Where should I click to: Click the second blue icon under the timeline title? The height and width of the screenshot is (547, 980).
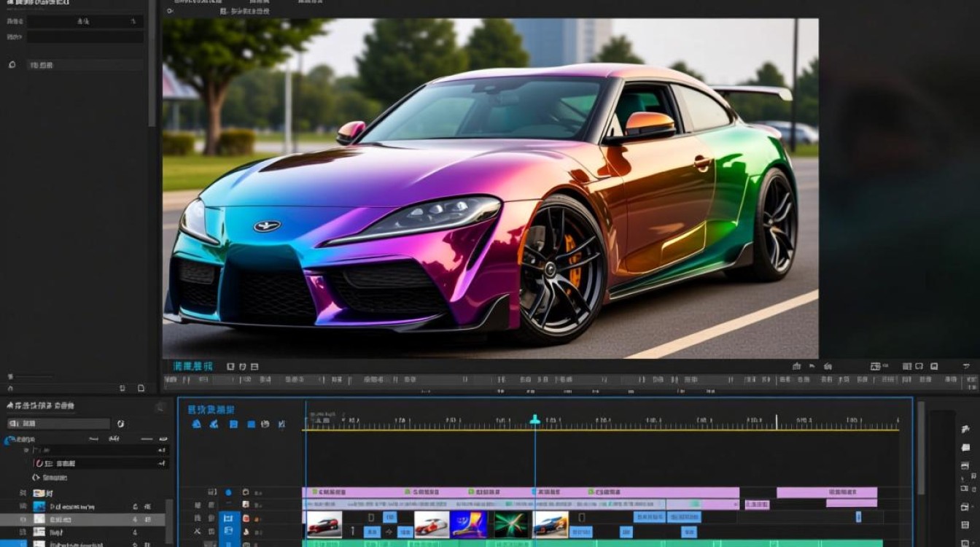click(214, 424)
